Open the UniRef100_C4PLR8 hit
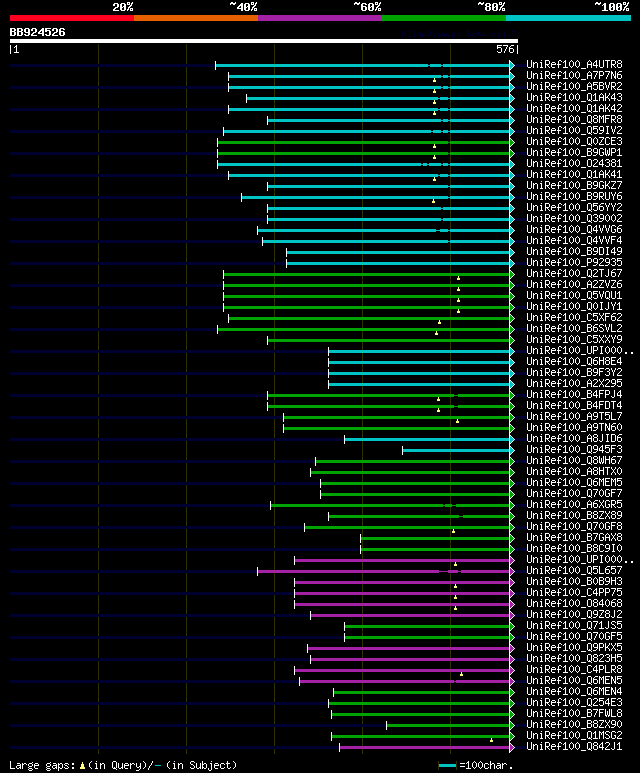 (574, 669)
